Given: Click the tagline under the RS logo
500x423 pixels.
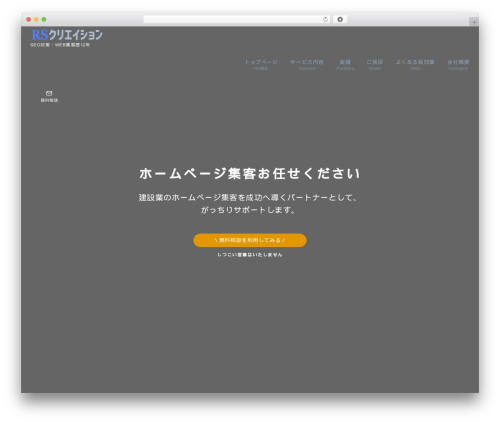Looking at the screenshot, I should point(60,45).
